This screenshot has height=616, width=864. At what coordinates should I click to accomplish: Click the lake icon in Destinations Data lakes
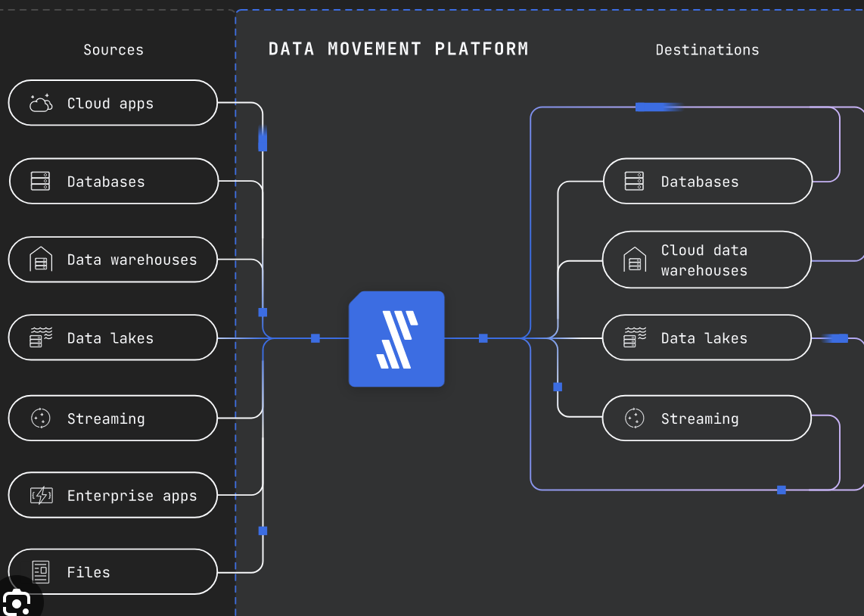[635, 338]
